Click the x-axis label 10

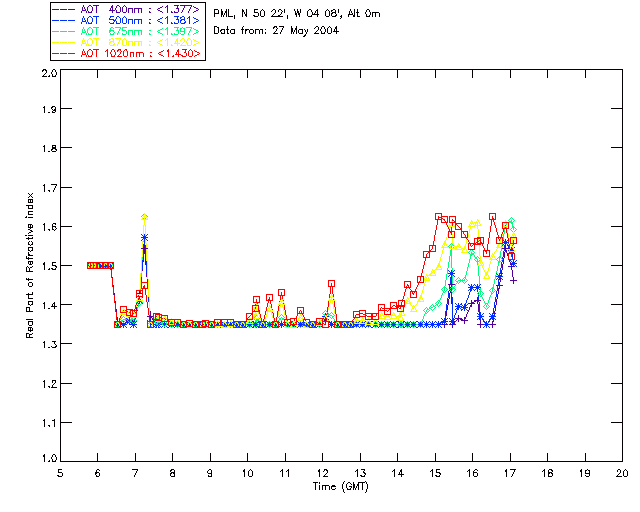pyautogui.click(x=247, y=473)
